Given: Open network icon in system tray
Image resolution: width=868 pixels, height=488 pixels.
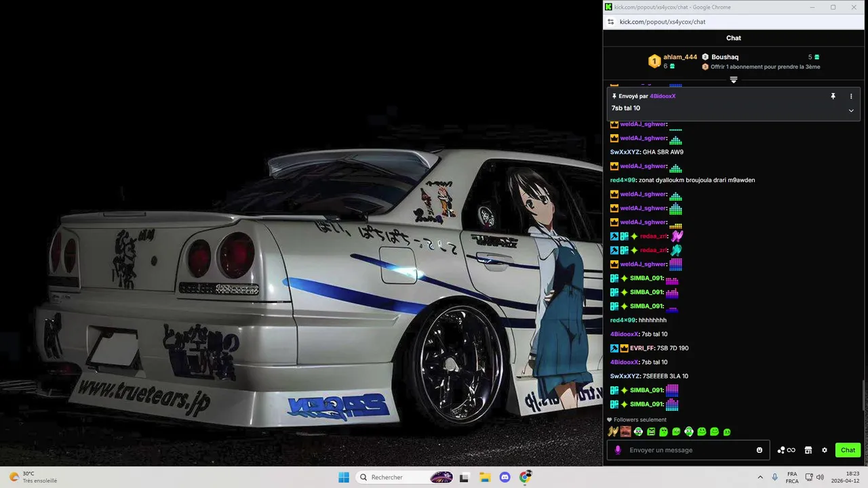Looking at the screenshot, I should (809, 477).
